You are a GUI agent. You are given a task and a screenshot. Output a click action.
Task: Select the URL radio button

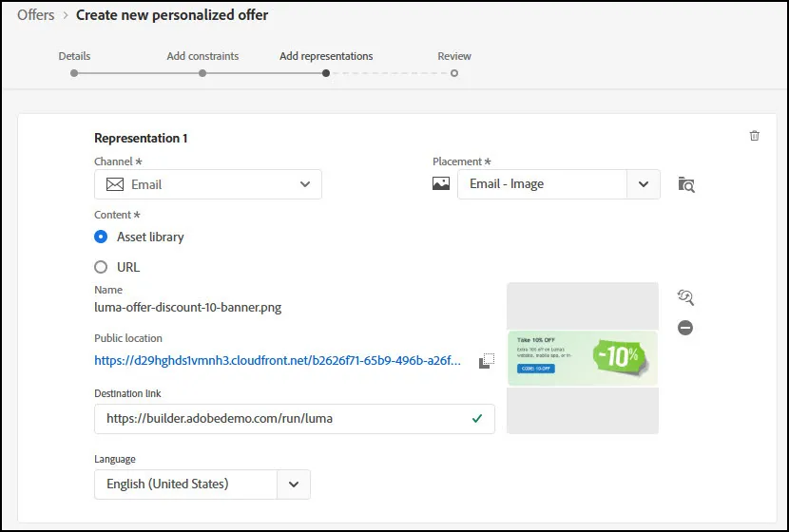pos(101,267)
